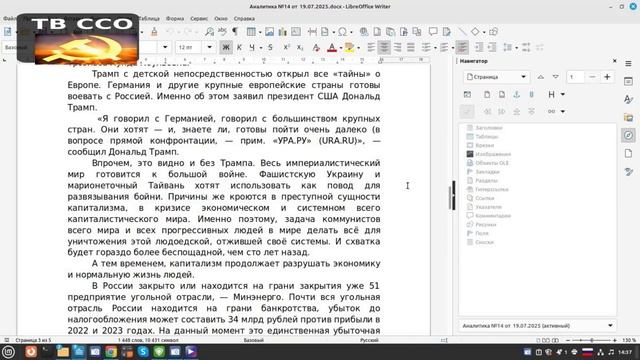Screen dimensions: 640x360
Task: Center the paragraph horizontally
Action: pos(384,47)
